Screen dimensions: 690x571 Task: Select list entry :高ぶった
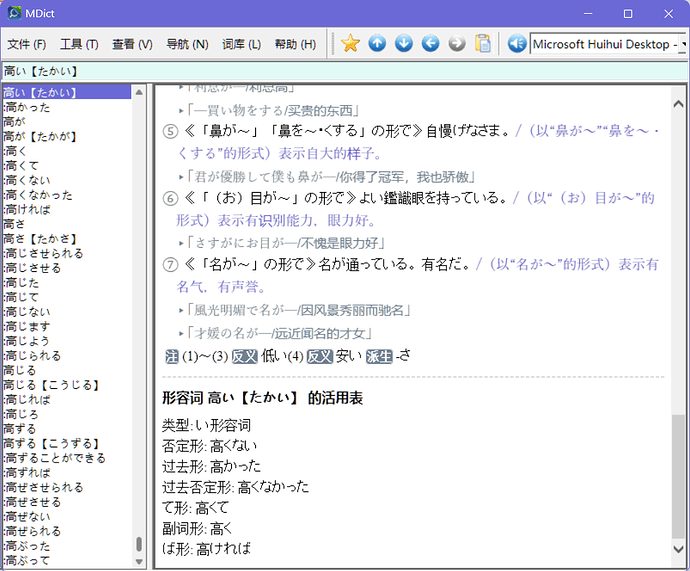coord(26,546)
